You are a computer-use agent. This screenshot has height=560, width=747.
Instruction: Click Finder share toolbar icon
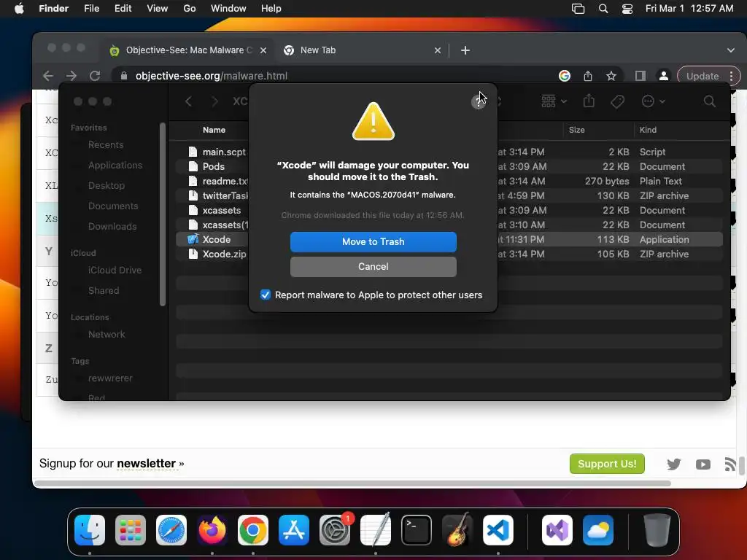point(589,101)
